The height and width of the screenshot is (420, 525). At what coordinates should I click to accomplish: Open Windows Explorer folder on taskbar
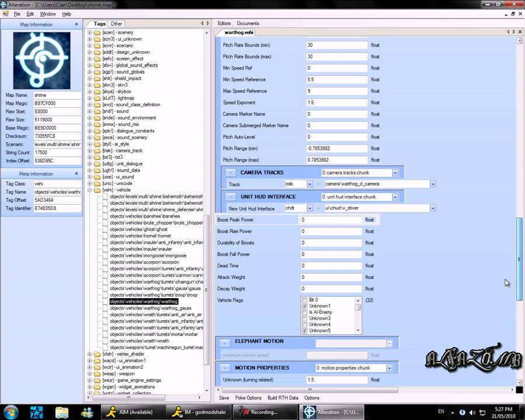(62, 412)
